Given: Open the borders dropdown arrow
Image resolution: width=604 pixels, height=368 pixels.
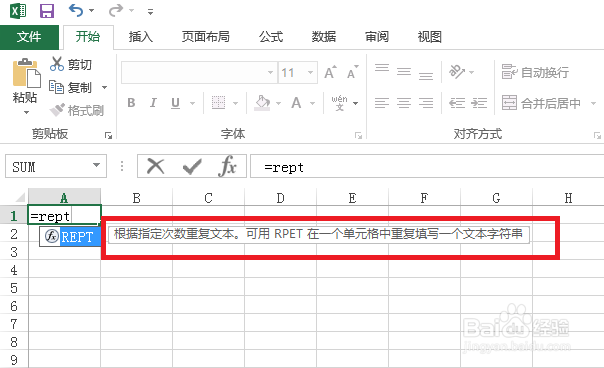Looking at the screenshot, I should 235,103.
